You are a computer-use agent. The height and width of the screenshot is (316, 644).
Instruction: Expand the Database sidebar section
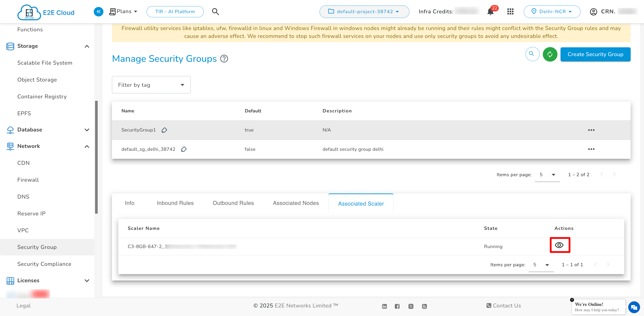click(87, 130)
